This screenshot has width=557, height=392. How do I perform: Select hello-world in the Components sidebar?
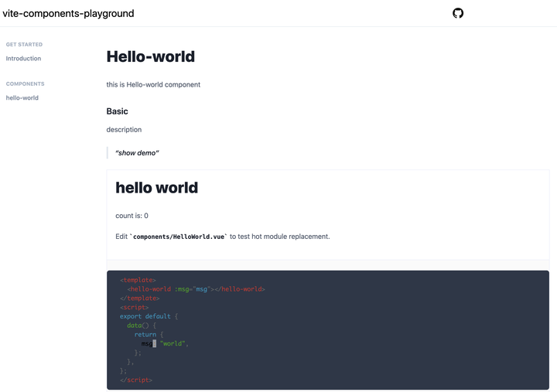[x=22, y=98]
